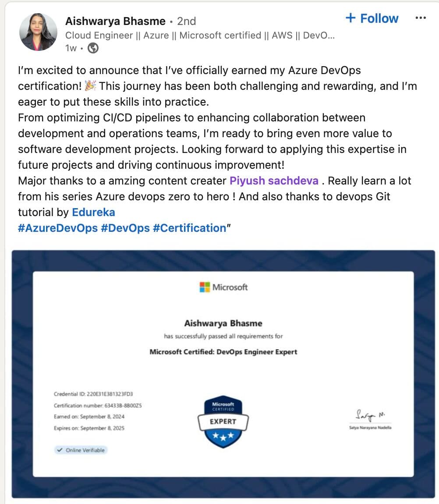Click the plus icon beside Follow
The height and width of the screenshot is (504, 439).
tap(350, 18)
